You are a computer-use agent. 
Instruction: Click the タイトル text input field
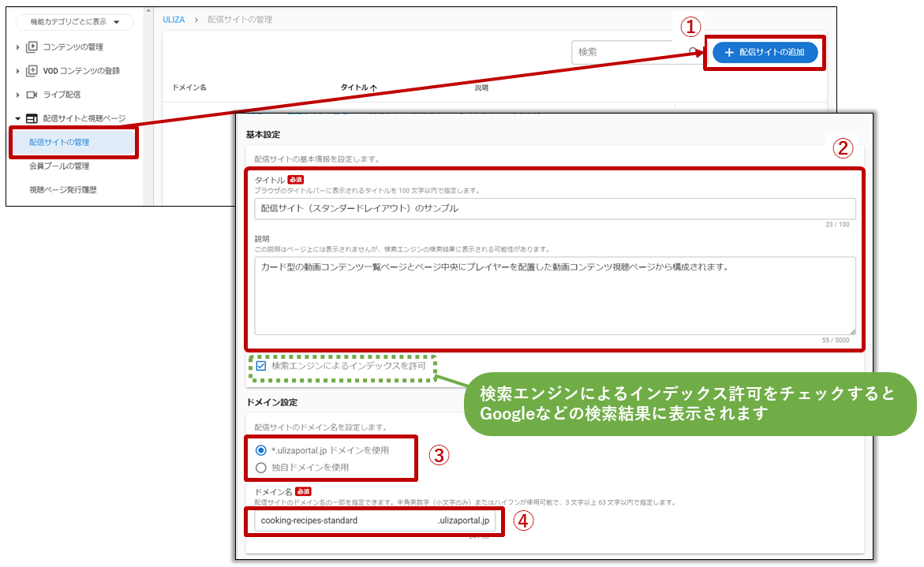(x=554, y=209)
